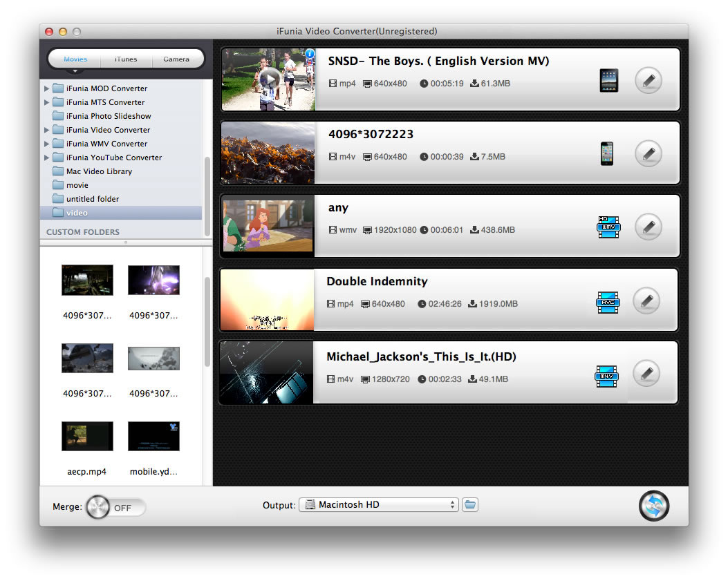Select the untitled folder icon
This screenshot has height=581, width=728.
(58, 198)
